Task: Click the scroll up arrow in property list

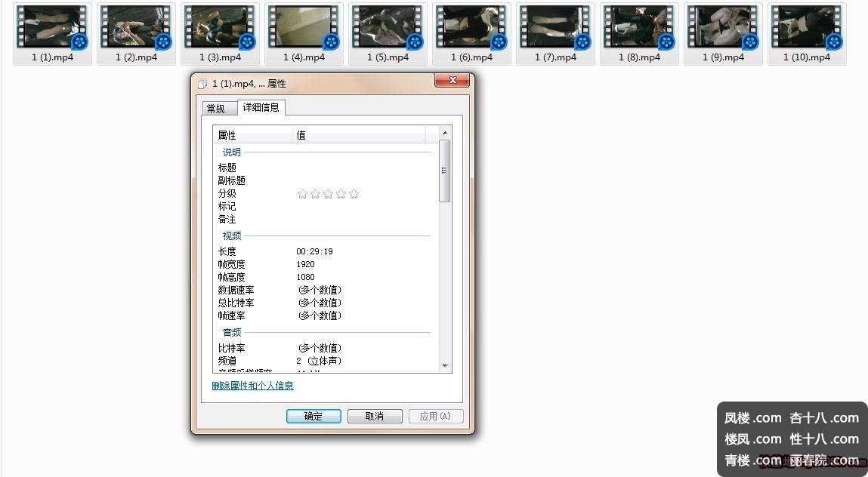Action: pos(444,133)
